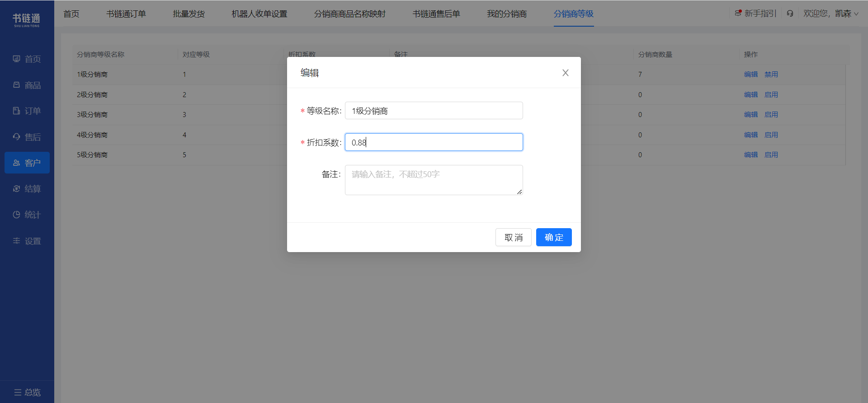Click the 等级名称 input field

click(434, 111)
